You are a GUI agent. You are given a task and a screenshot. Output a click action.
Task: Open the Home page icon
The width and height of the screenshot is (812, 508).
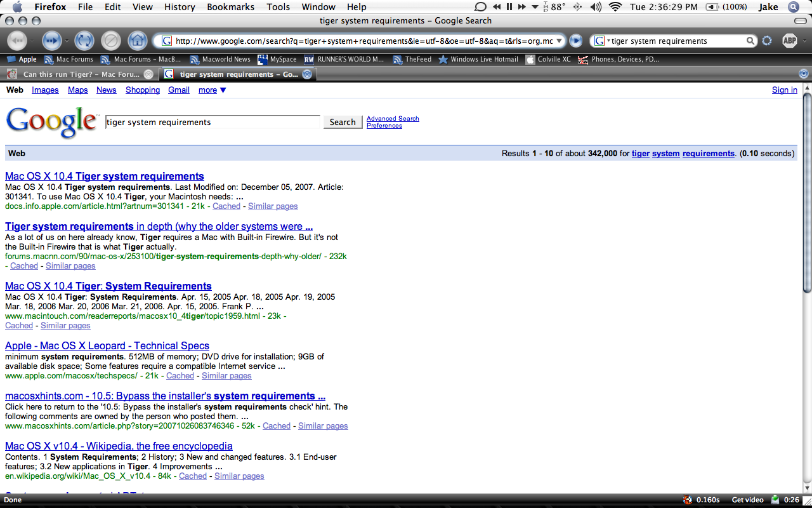click(138, 41)
